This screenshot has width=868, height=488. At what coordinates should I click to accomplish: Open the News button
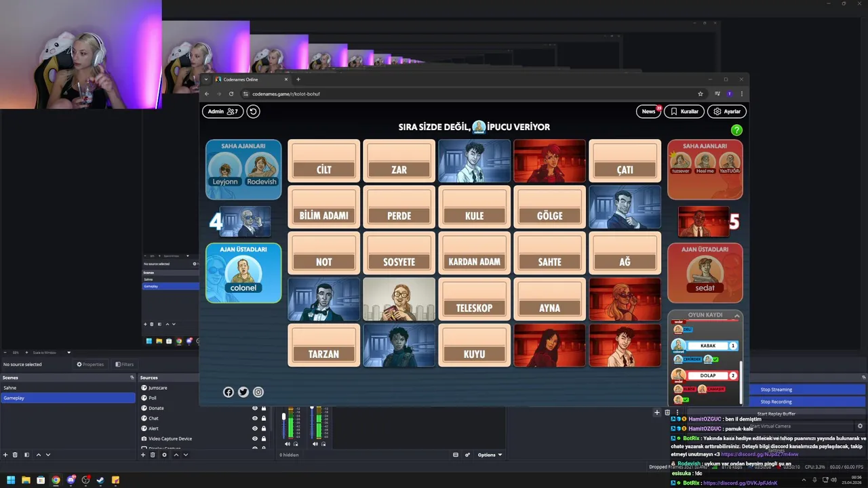[x=649, y=111]
